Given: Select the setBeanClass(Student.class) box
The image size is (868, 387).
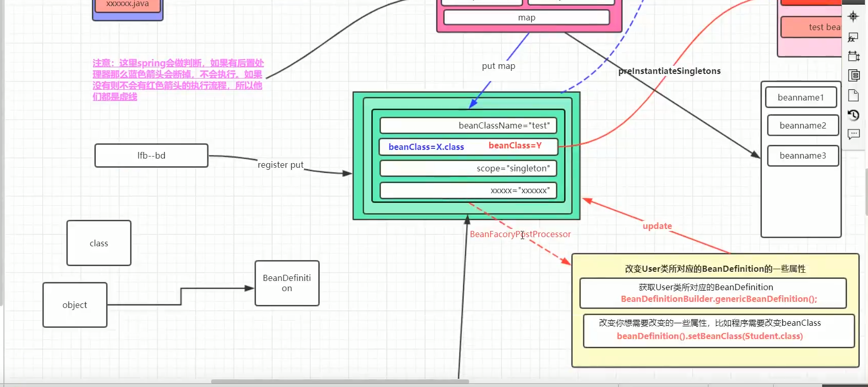Looking at the screenshot, I should [719, 331].
